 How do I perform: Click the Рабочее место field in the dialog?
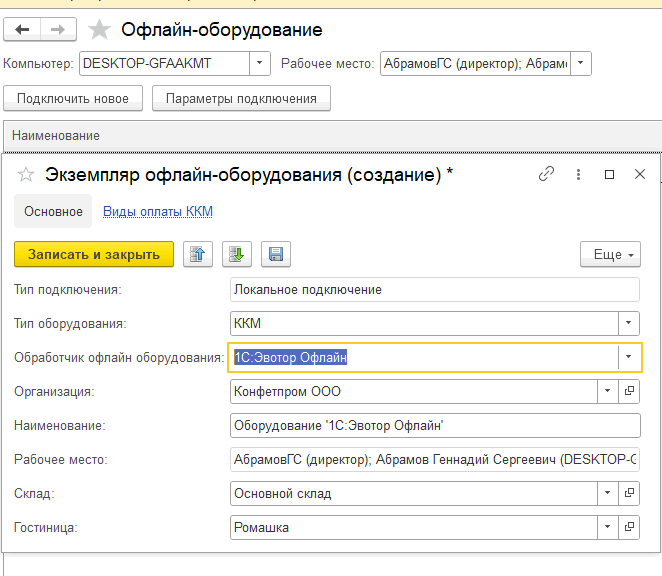click(435, 459)
